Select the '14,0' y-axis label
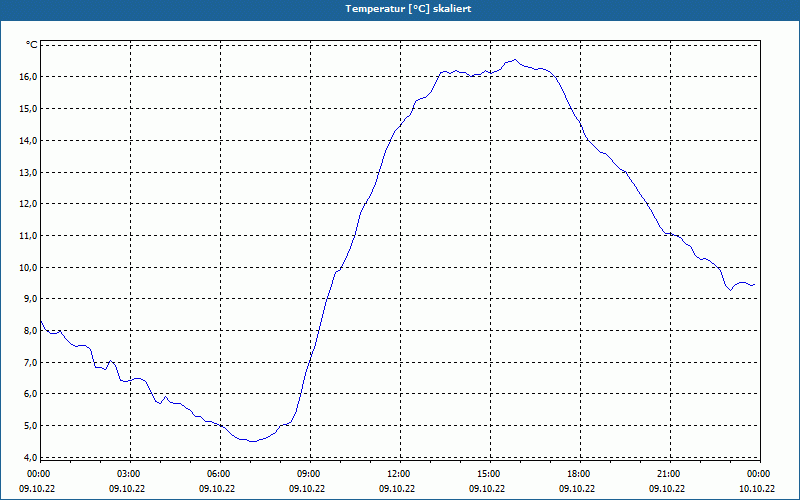800x500 pixels. pyautogui.click(x=29, y=140)
